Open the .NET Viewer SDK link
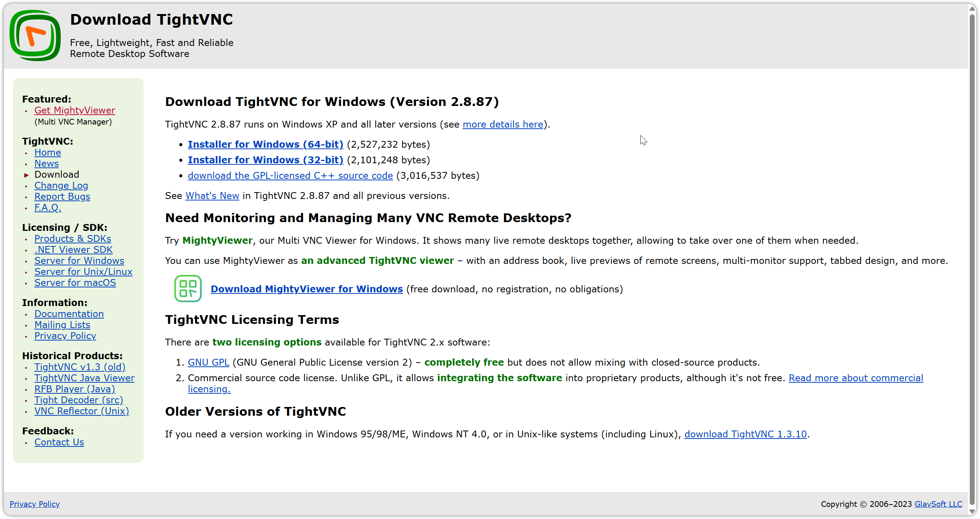Image resolution: width=980 pixels, height=519 pixels. coord(73,250)
